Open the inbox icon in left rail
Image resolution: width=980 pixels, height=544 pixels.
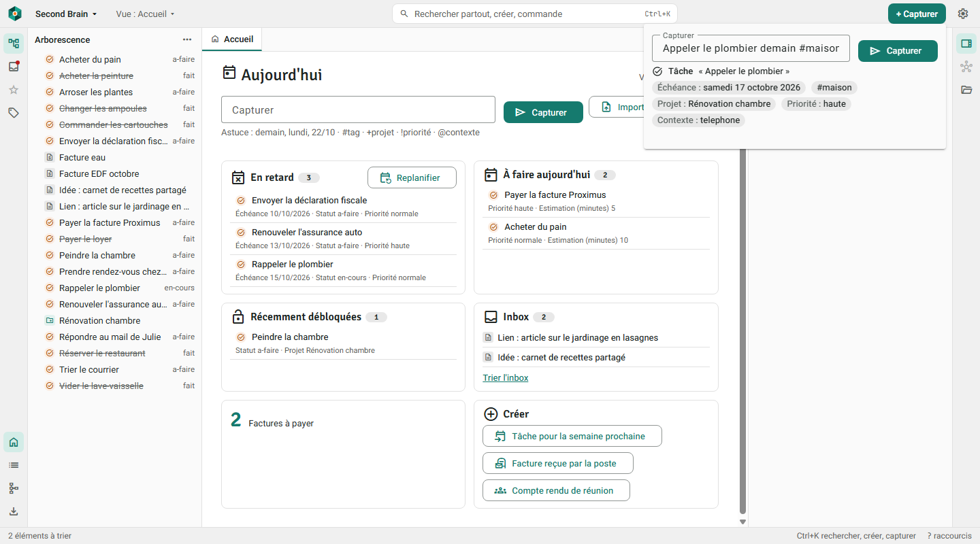tap(14, 67)
